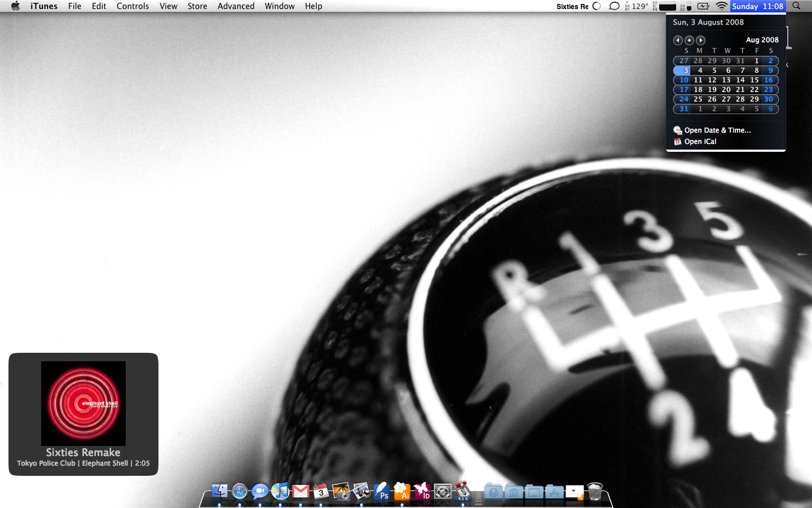Open the Store menu
812x508 pixels.
tap(197, 6)
